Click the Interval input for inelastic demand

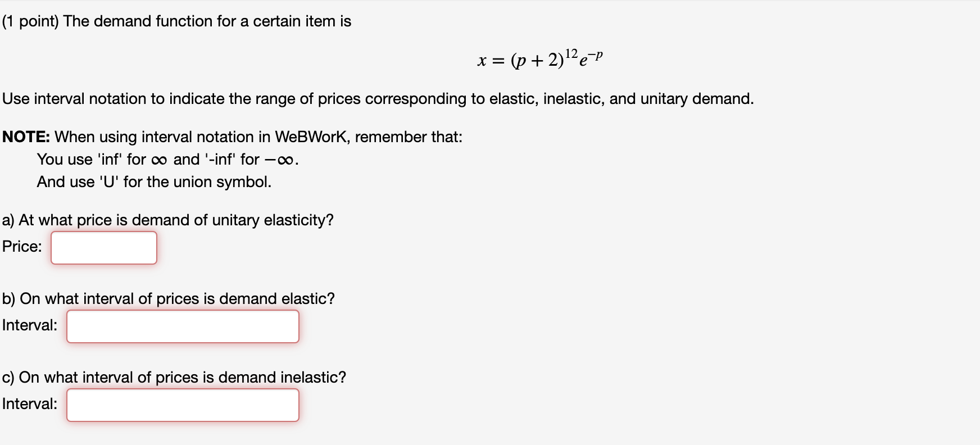[182, 405]
